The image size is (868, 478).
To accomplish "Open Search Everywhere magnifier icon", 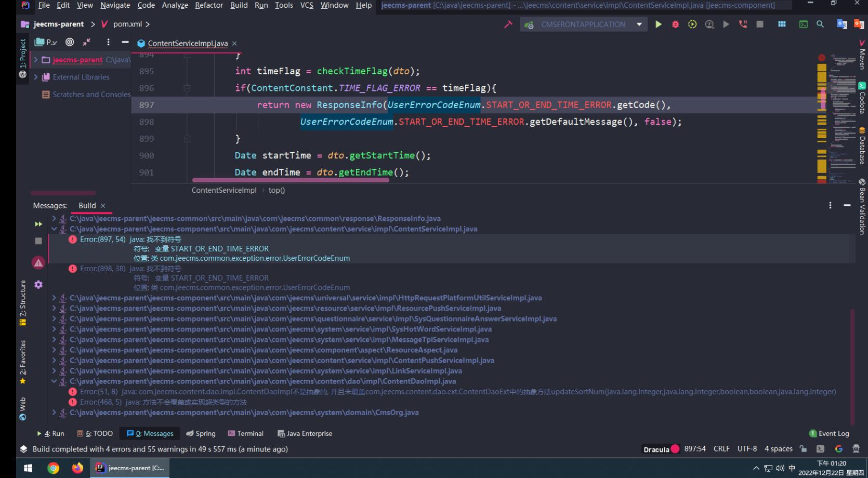I will click(820, 24).
